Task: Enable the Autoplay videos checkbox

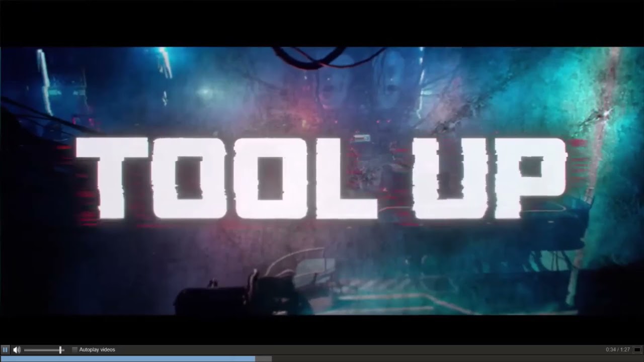Action: pyautogui.click(x=74, y=349)
